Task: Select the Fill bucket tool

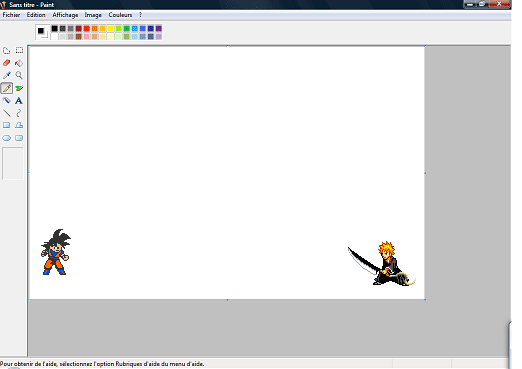Action: 19,63
